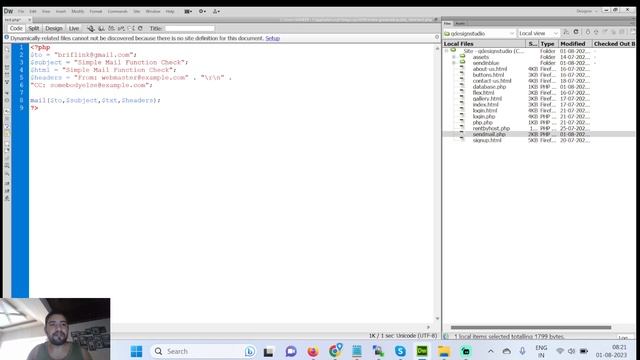
Task: Open the File menu
Action: click(x=21, y=11)
